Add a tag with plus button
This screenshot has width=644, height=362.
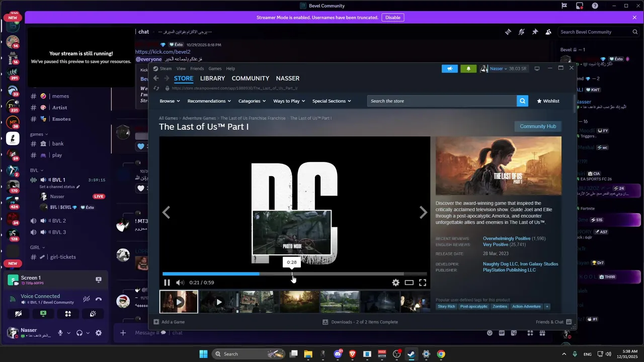(547, 306)
